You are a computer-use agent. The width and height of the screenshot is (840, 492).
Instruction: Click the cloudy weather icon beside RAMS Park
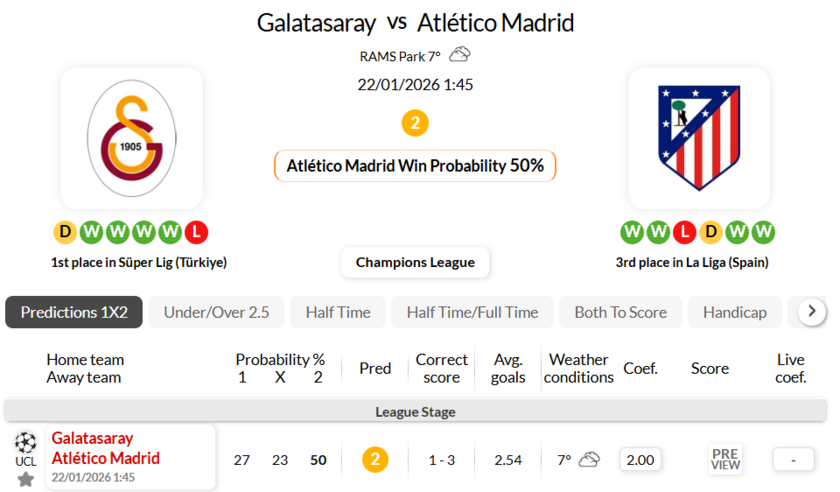460,56
